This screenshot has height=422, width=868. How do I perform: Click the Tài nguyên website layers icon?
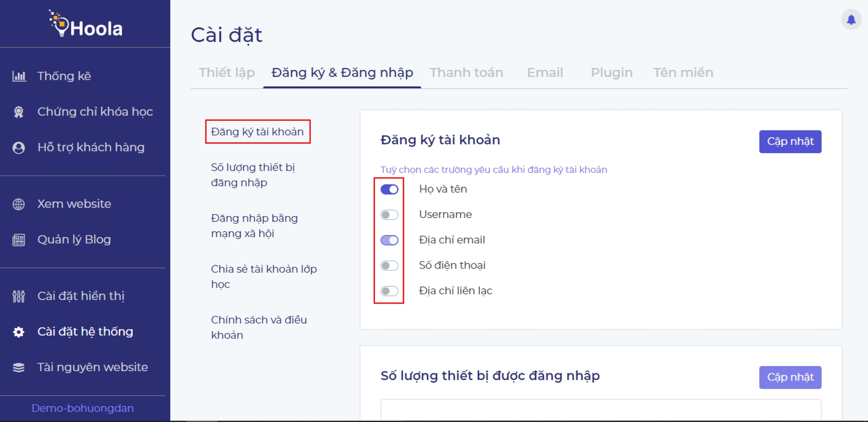click(x=19, y=367)
